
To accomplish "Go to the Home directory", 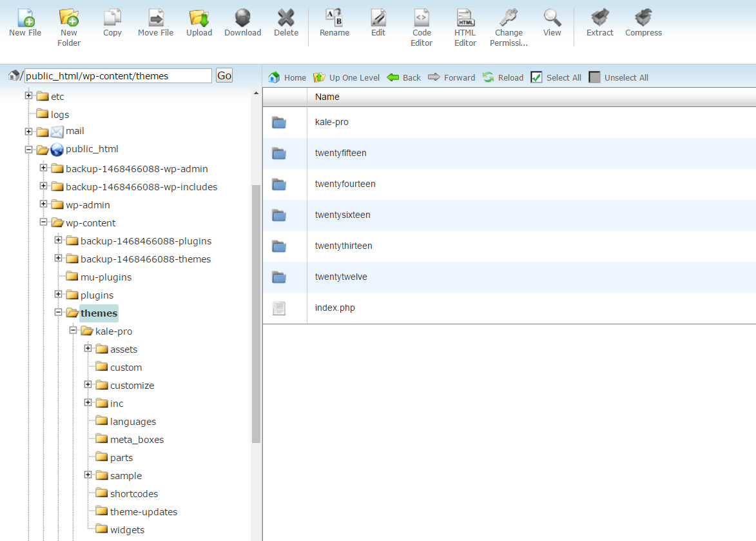I will coord(287,77).
